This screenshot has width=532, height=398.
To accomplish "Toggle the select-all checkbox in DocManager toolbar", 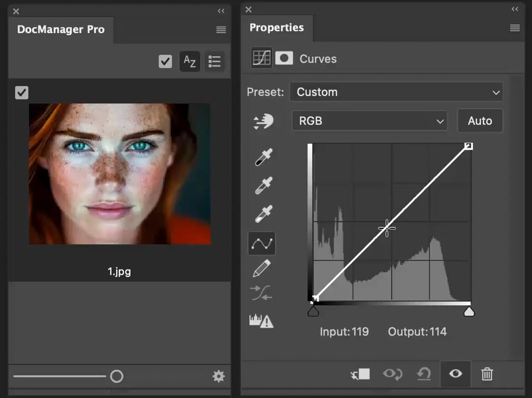I will [165, 61].
